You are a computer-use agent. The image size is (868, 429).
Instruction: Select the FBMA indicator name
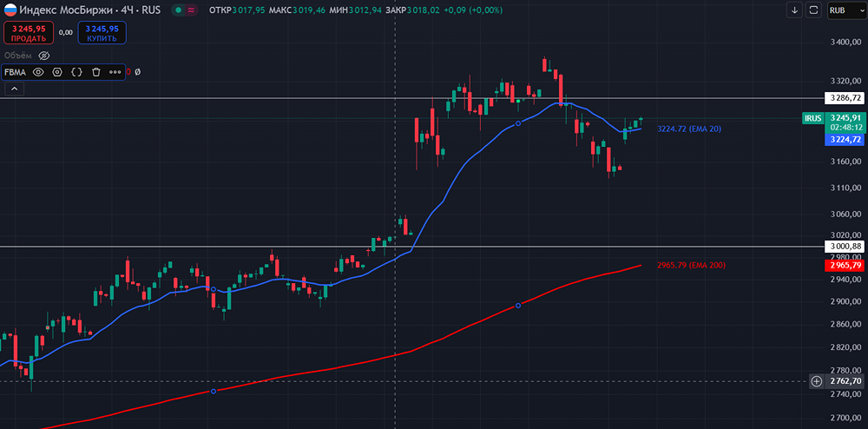tap(15, 72)
